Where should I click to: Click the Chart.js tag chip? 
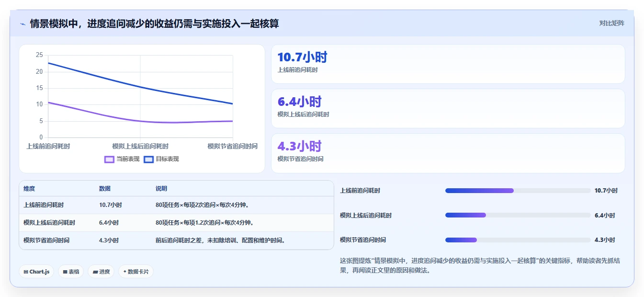(37, 272)
